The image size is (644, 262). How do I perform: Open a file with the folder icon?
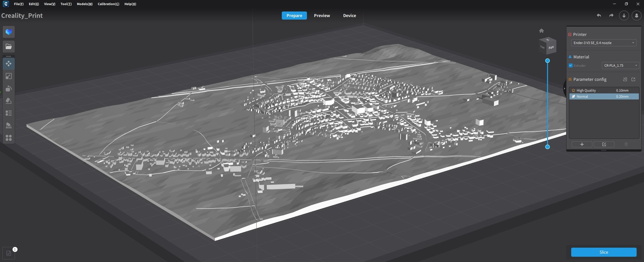(x=9, y=47)
